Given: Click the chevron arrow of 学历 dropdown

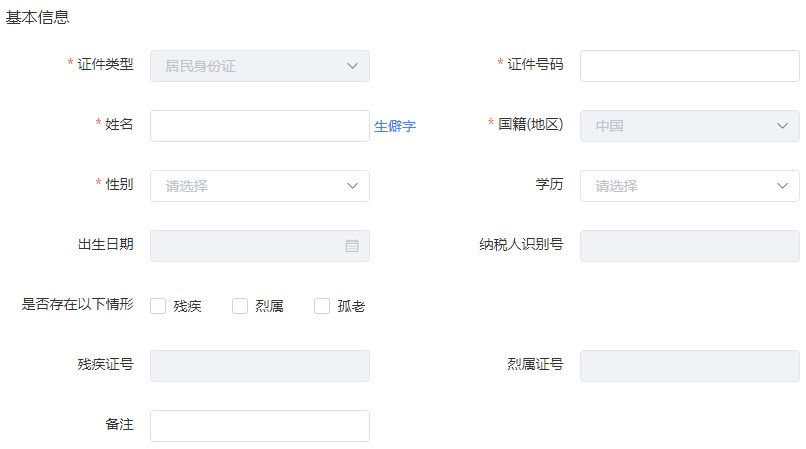Looking at the screenshot, I should (782, 186).
